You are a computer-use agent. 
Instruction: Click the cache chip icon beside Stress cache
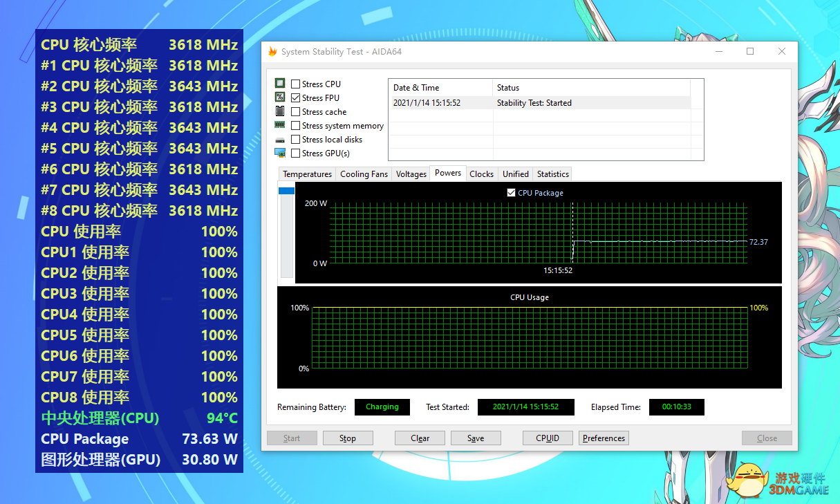tap(280, 111)
